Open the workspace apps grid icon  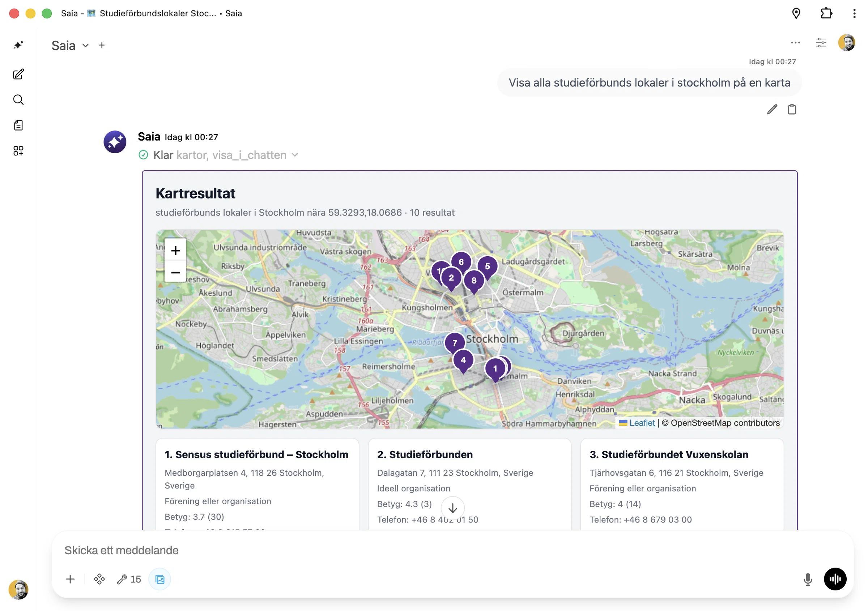pyautogui.click(x=18, y=151)
